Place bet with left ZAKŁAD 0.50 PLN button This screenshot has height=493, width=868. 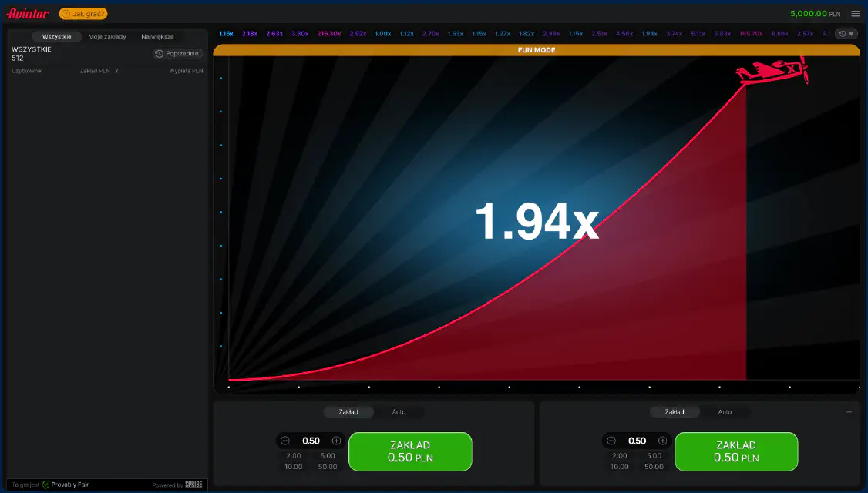pos(410,451)
